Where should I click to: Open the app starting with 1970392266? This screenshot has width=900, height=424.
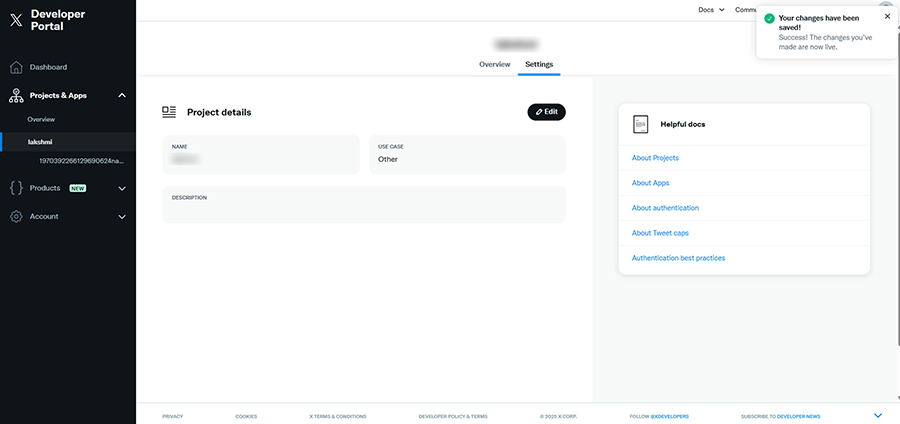click(x=81, y=161)
